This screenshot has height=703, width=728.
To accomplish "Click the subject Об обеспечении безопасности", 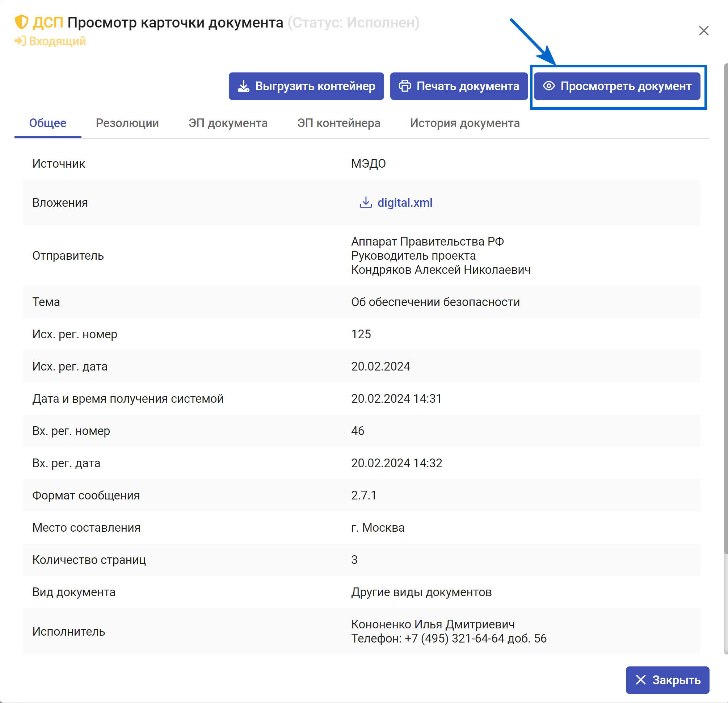I will pyautogui.click(x=435, y=302).
